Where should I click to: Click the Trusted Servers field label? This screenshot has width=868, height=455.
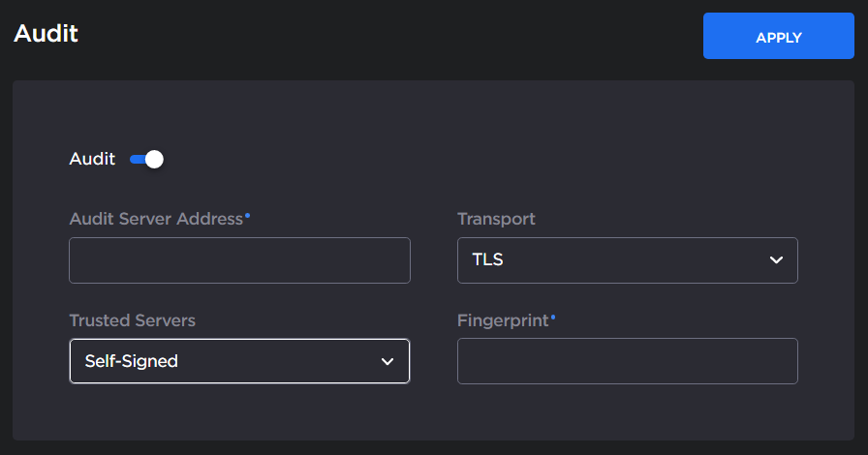[132, 319]
